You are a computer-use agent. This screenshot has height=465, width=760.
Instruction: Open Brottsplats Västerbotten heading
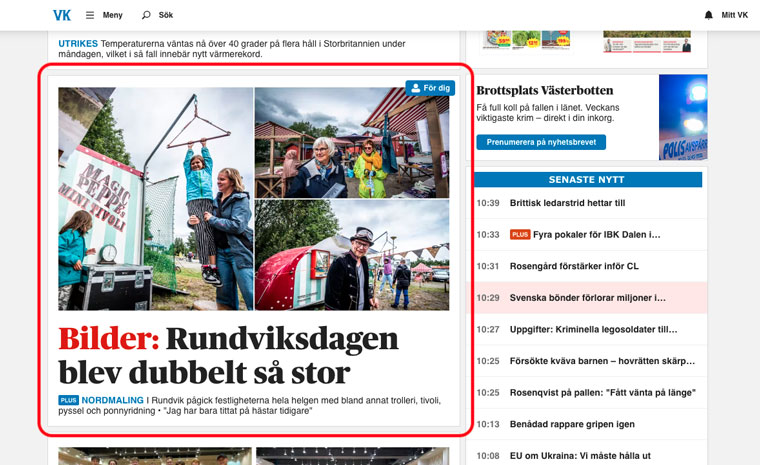tap(544, 90)
